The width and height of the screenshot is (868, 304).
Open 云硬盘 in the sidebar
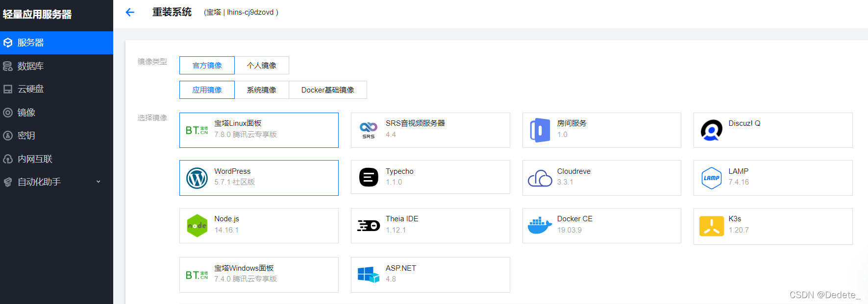click(x=56, y=89)
